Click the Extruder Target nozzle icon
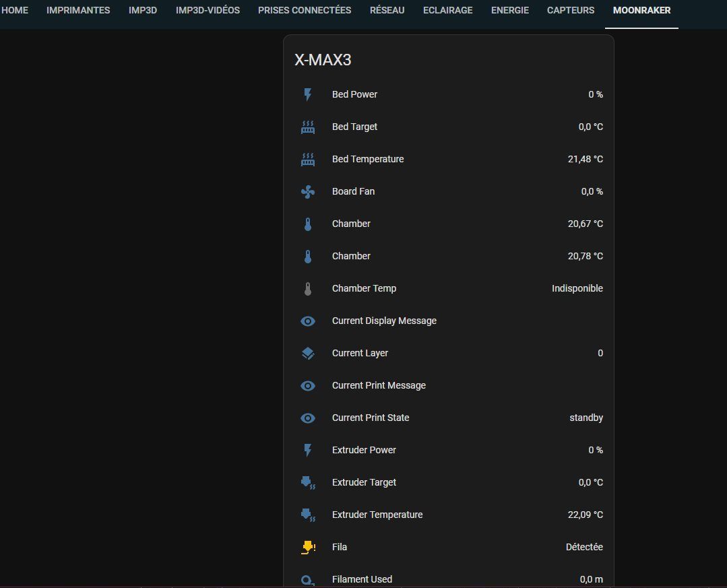The image size is (727, 588). click(x=308, y=483)
